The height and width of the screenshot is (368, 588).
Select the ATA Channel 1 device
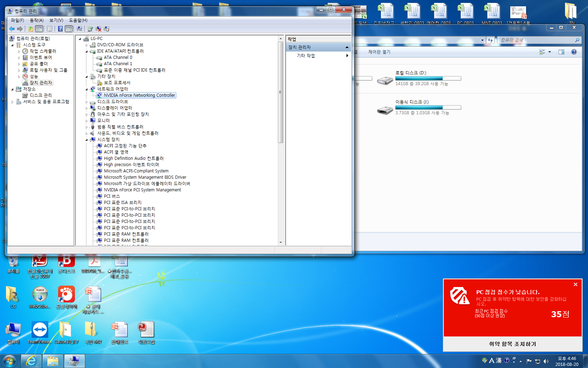pyautogui.click(x=118, y=64)
